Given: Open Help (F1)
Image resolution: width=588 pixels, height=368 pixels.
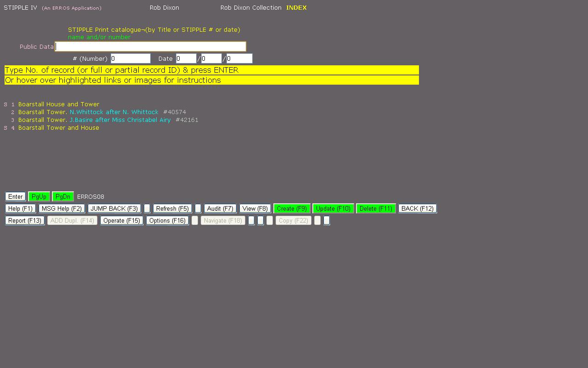Looking at the screenshot, I should click(21, 208).
